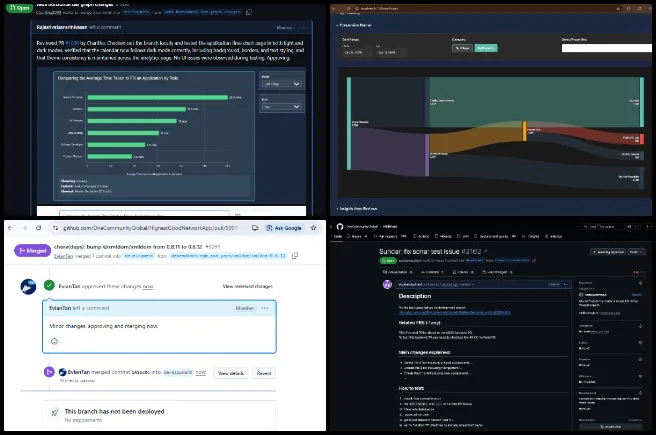This screenshot has width=656, height=435.
Task: Switch to the Checks tab of PR #2163
Action: tap(463, 272)
